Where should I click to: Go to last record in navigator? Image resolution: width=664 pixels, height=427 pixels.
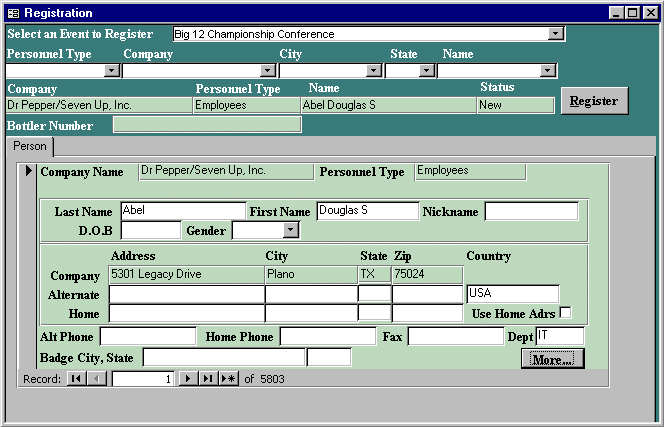208,378
